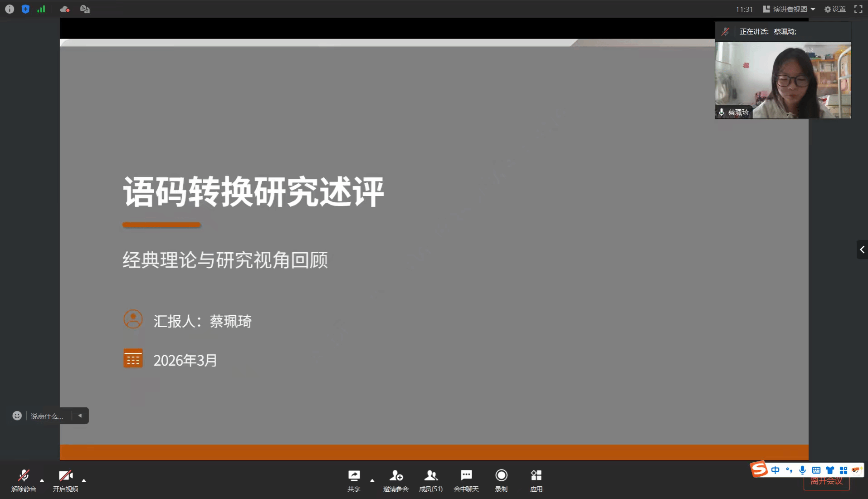Enter fullscreen with the top-right icon
Screen dimensions: 868x499
pos(858,9)
